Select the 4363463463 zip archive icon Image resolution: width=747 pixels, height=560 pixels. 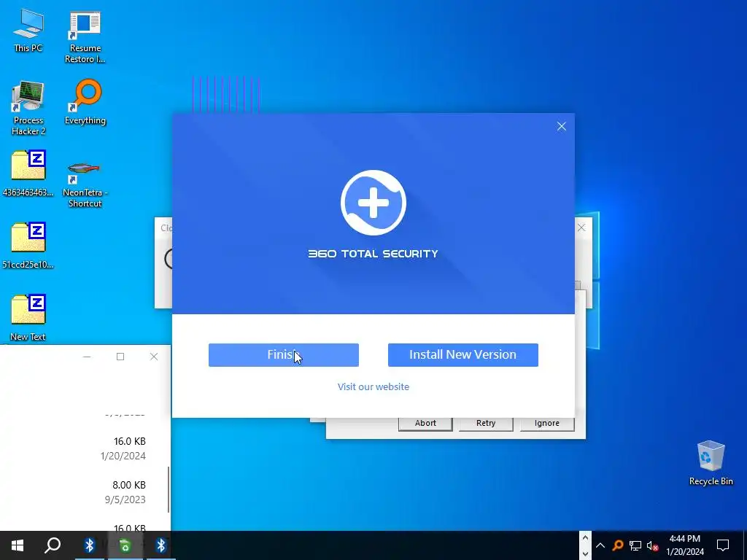pos(28,174)
